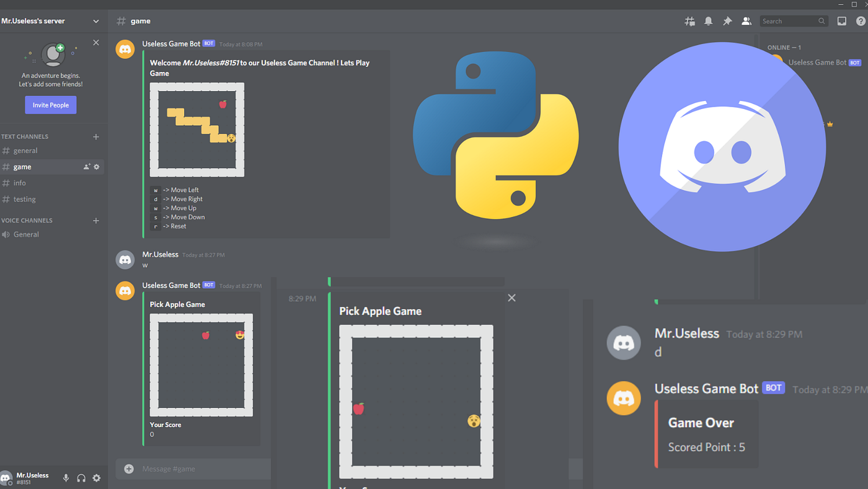Click the '-> Reset' instruction line

pos(174,226)
